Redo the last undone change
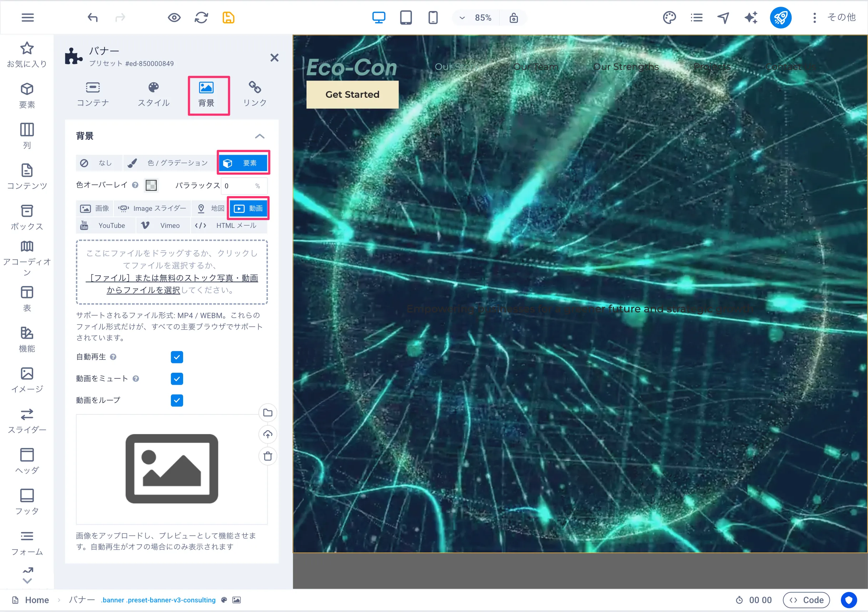Viewport: 868px width, 612px height. coord(120,18)
